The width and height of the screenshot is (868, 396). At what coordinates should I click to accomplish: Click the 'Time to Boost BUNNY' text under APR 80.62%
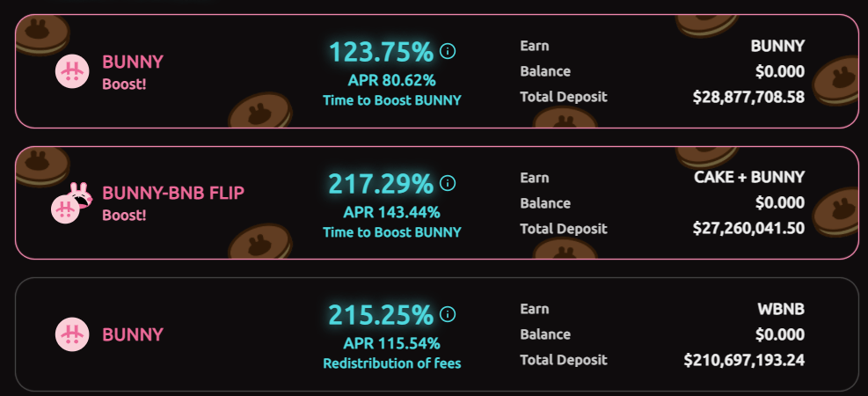click(x=391, y=100)
